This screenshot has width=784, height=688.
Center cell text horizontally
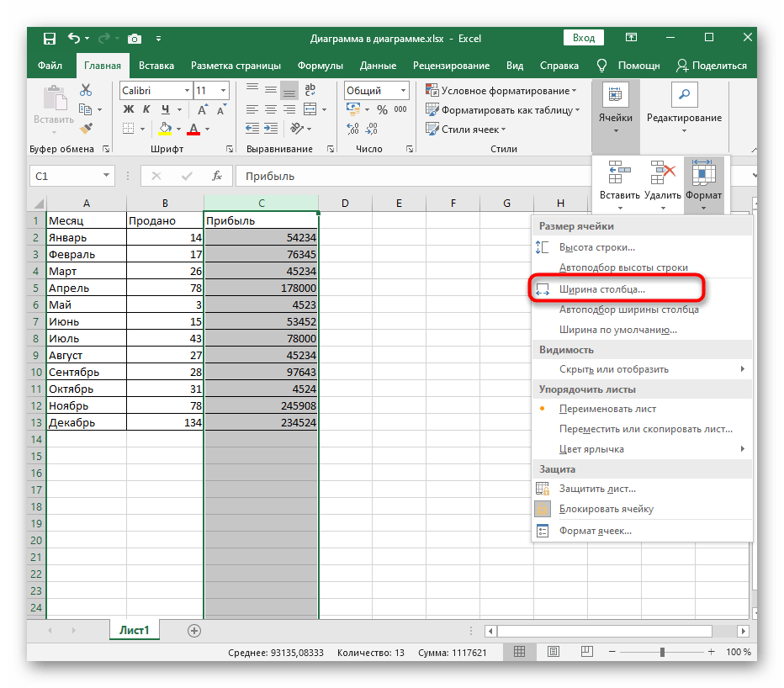pyautogui.click(x=271, y=109)
